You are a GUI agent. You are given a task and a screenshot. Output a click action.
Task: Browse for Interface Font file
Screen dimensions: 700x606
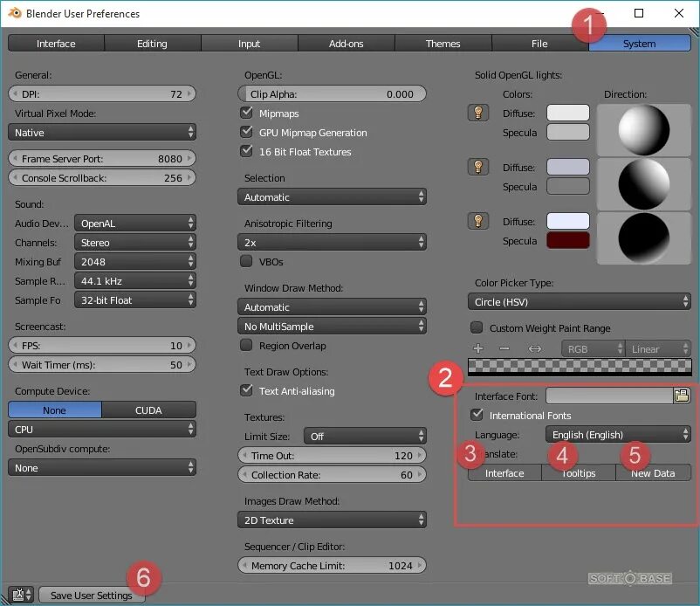[682, 396]
